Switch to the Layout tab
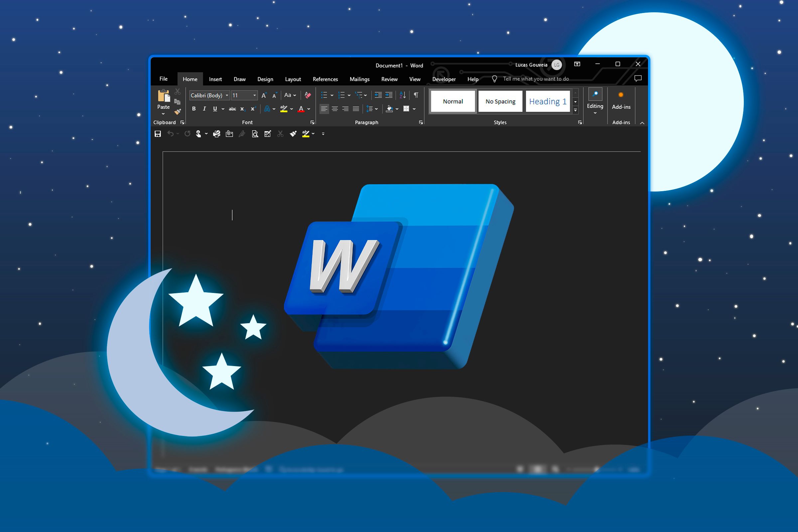Image resolution: width=798 pixels, height=532 pixels. click(x=293, y=79)
